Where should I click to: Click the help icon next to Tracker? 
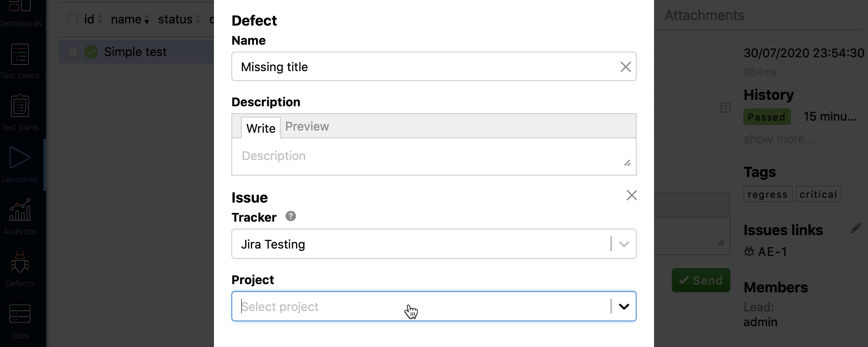point(290,216)
